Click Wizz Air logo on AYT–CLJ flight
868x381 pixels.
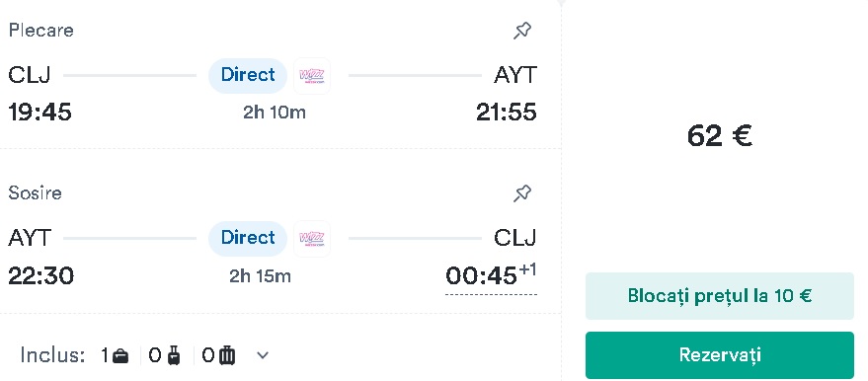click(312, 238)
